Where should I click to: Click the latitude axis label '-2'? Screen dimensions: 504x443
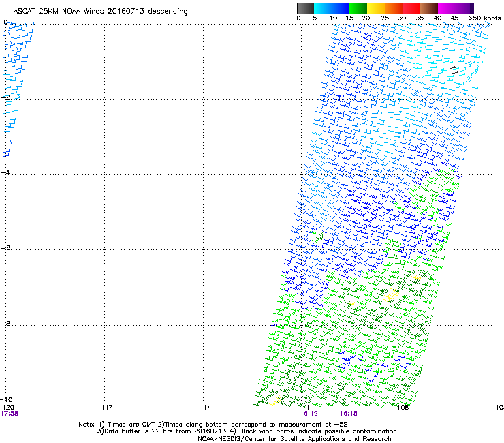click(x=5, y=97)
